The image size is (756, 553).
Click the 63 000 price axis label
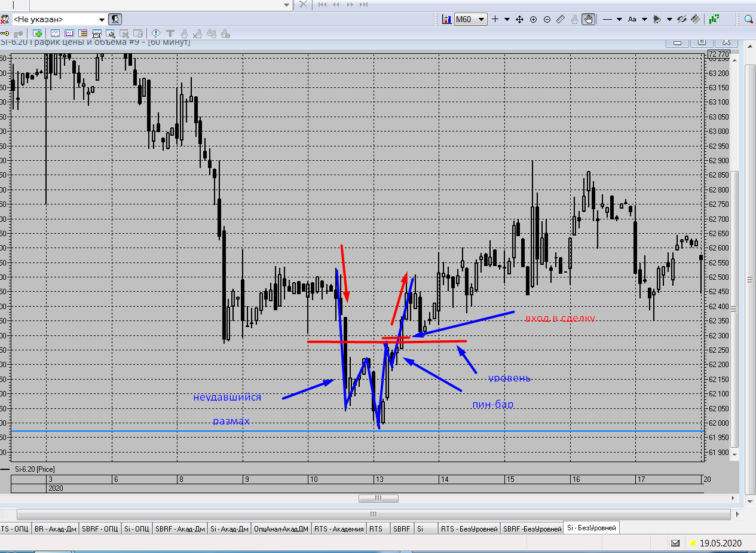pos(719,132)
